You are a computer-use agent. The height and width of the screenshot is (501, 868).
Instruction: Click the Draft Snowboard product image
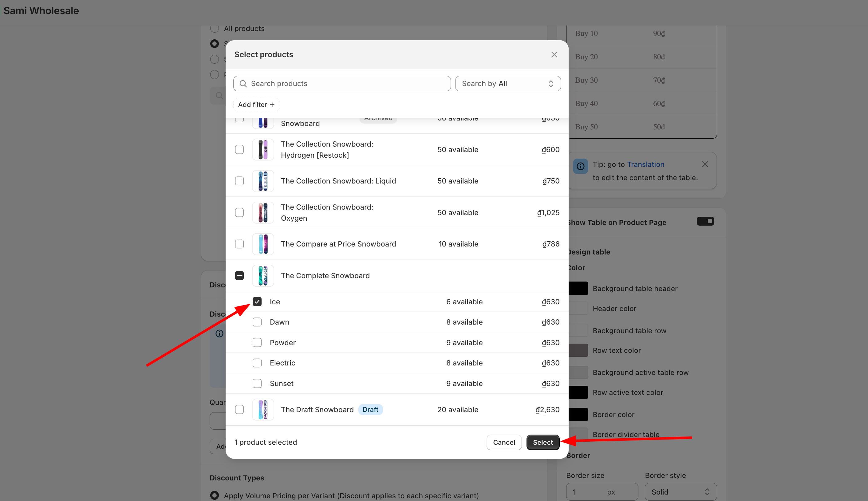(x=263, y=409)
